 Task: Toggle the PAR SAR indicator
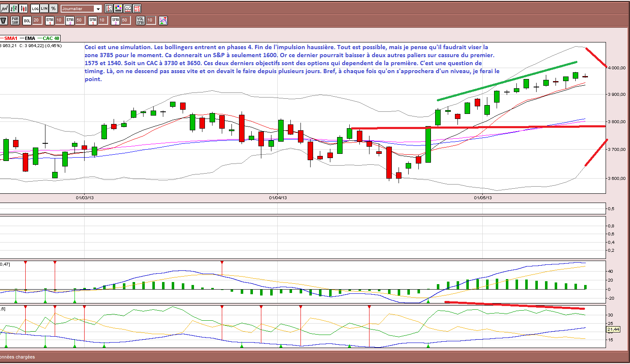(x=15, y=20)
